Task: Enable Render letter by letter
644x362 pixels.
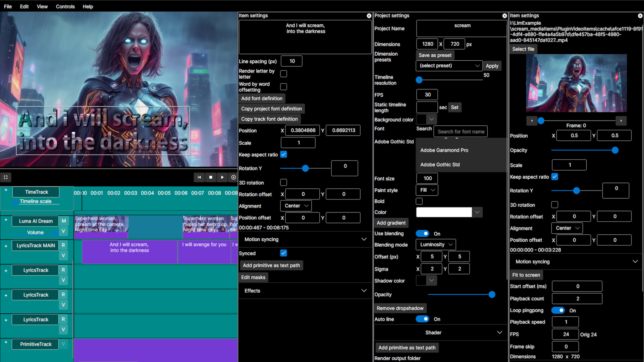Action: [283, 73]
